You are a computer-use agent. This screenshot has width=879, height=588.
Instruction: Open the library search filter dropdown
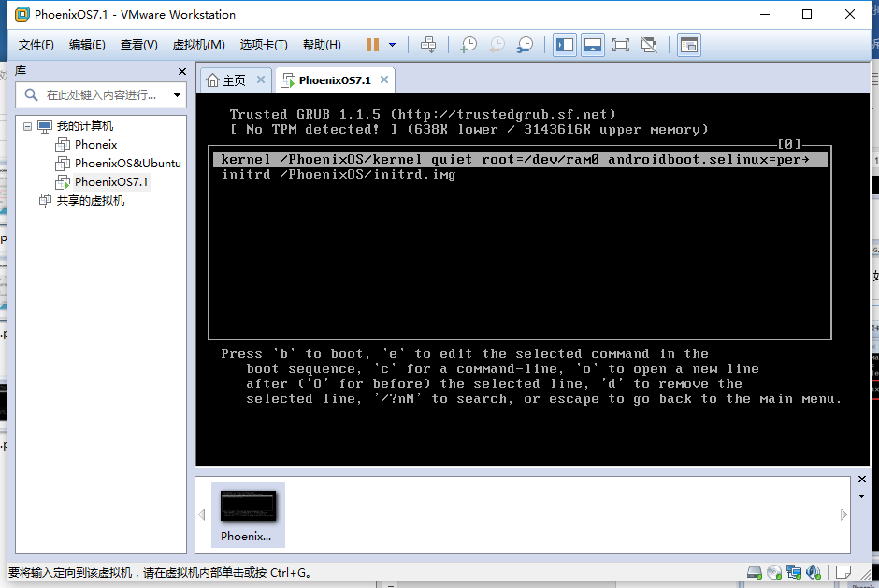[177, 95]
